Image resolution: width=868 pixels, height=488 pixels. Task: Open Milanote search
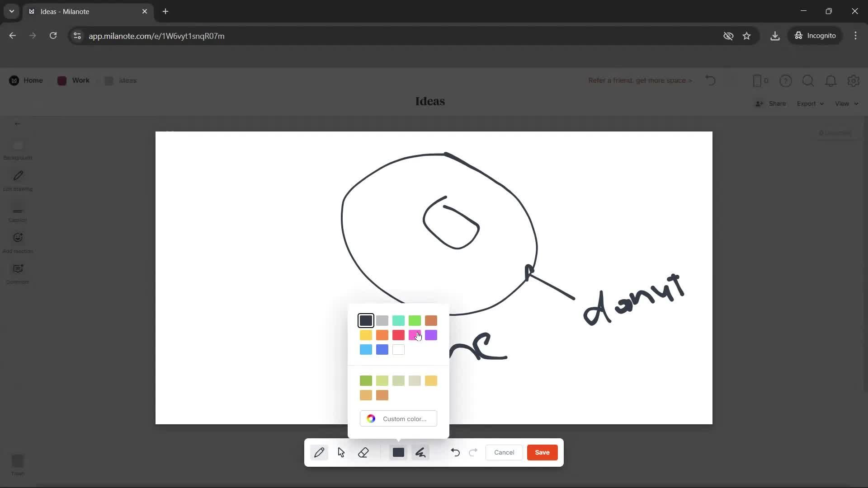click(808, 81)
